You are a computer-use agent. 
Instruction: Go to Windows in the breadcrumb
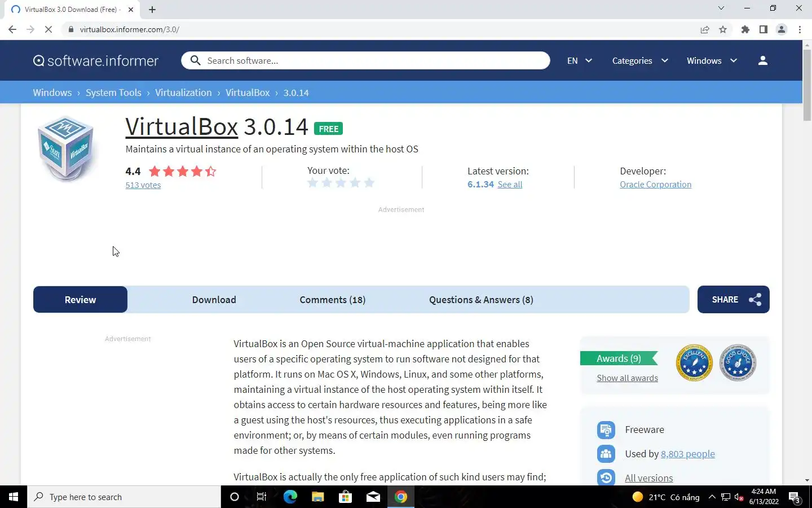tap(52, 93)
